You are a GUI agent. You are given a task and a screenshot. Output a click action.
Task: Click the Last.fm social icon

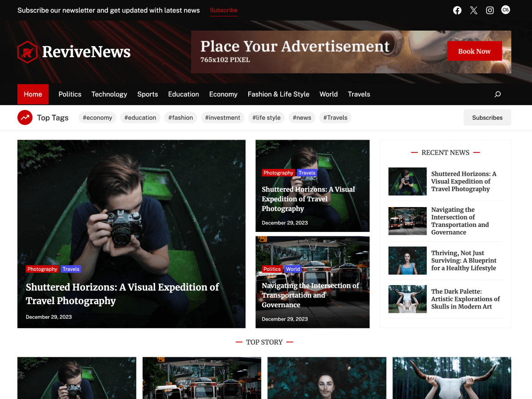(x=505, y=10)
